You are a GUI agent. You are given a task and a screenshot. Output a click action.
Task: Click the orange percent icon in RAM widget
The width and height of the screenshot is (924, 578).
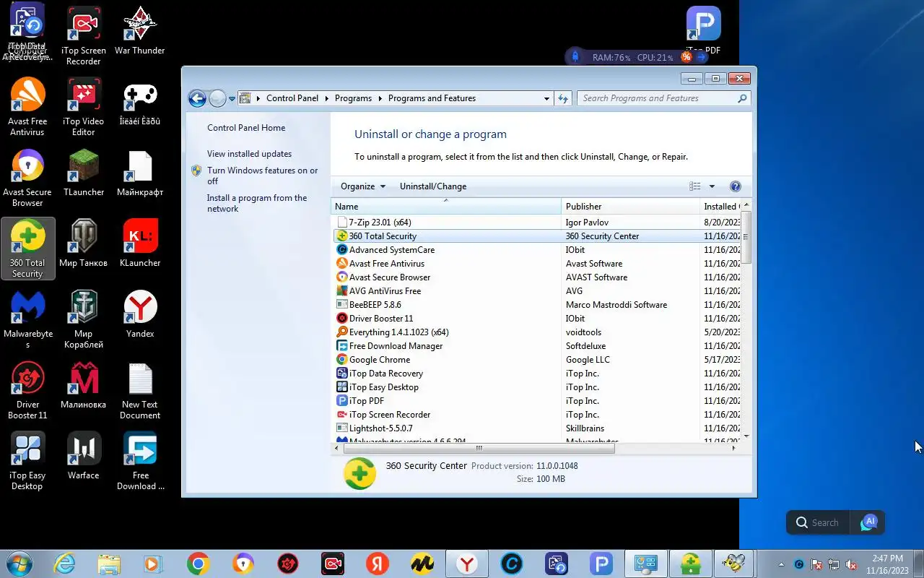(x=687, y=56)
